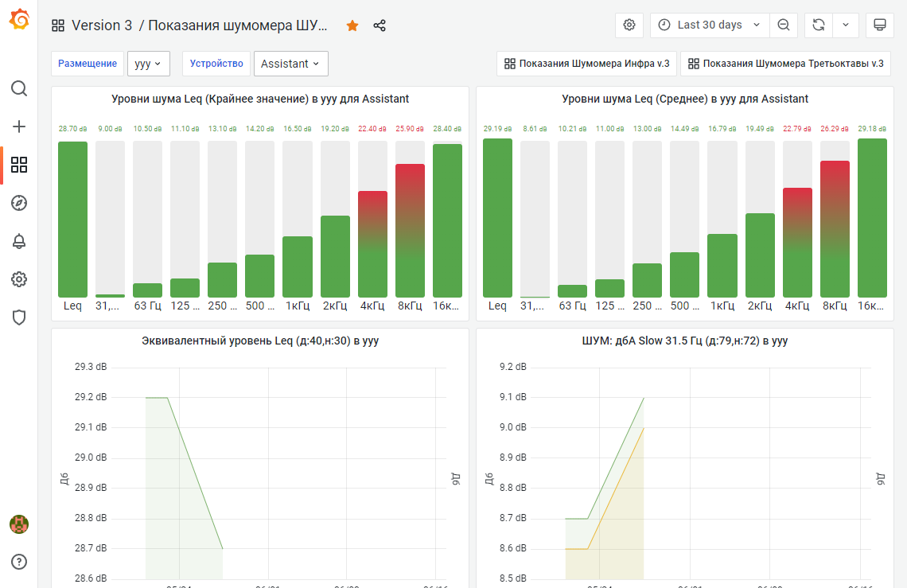Screen dimensions: 907x588
Task: Share the dashboard via share icon
Action: point(380,25)
